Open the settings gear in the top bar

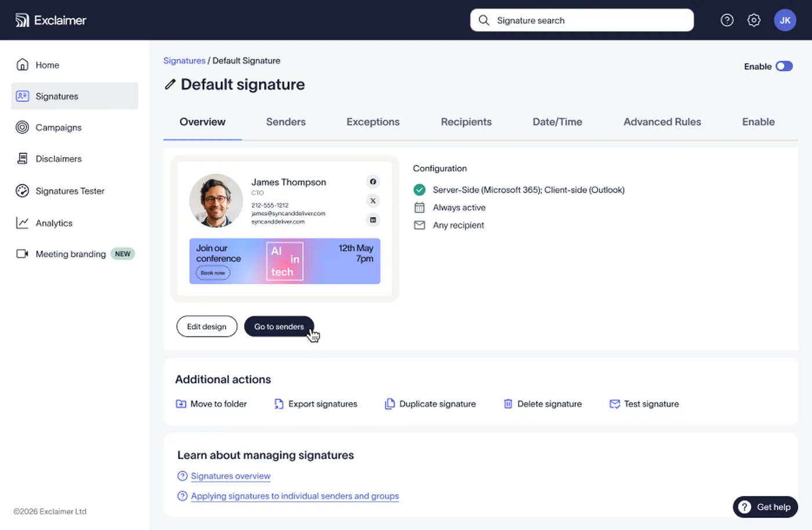tap(754, 20)
